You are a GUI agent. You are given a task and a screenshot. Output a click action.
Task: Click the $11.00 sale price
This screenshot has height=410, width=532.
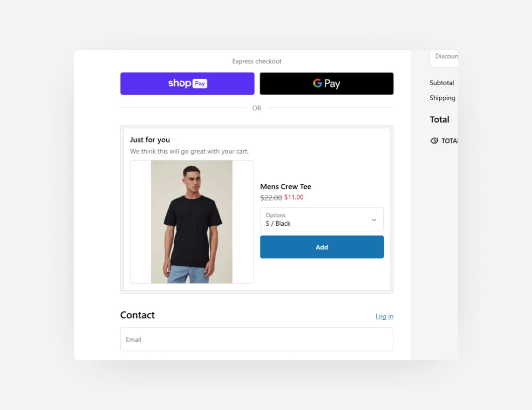[294, 197]
